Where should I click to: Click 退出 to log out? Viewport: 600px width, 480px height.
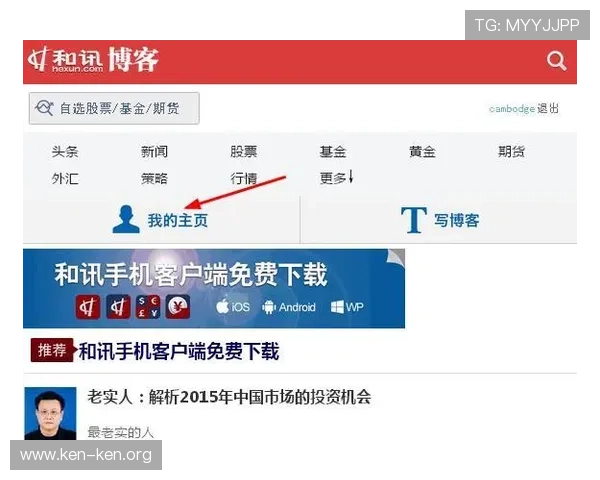(548, 108)
